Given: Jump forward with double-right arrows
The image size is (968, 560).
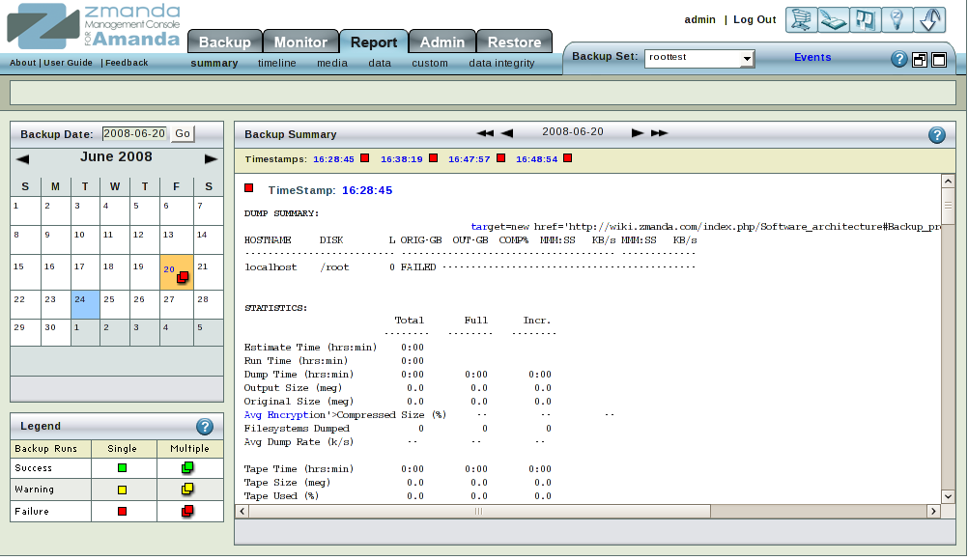Looking at the screenshot, I should point(659,133).
